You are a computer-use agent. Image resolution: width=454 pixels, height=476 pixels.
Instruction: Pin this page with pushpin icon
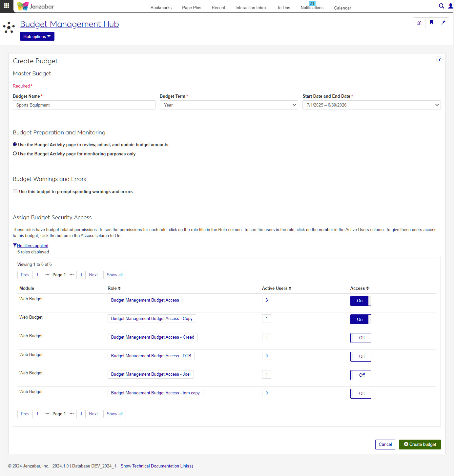(x=443, y=23)
